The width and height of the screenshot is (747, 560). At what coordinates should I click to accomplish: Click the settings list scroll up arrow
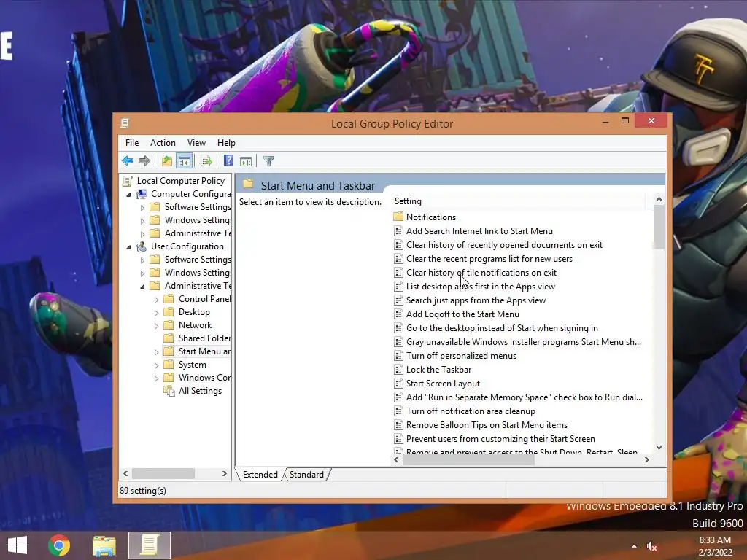[x=659, y=199]
